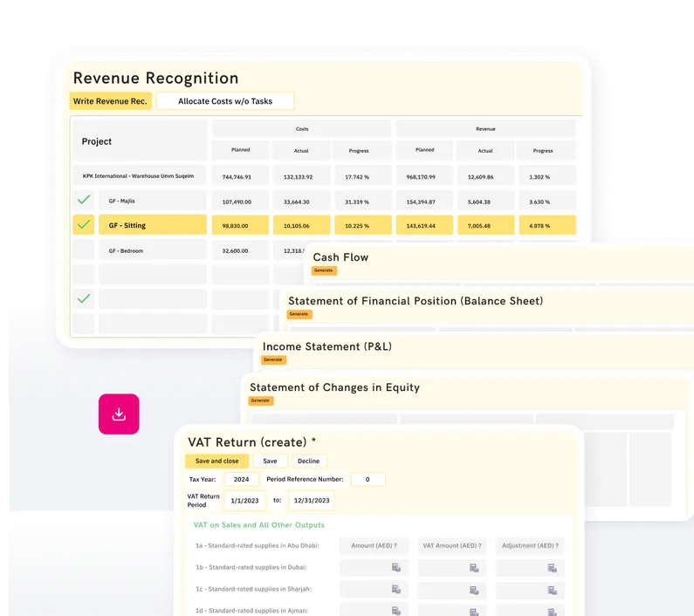The height and width of the screenshot is (616, 694).
Task: Open calculator icon in 1b Dubai VAT Amount field
Action: coord(474,568)
